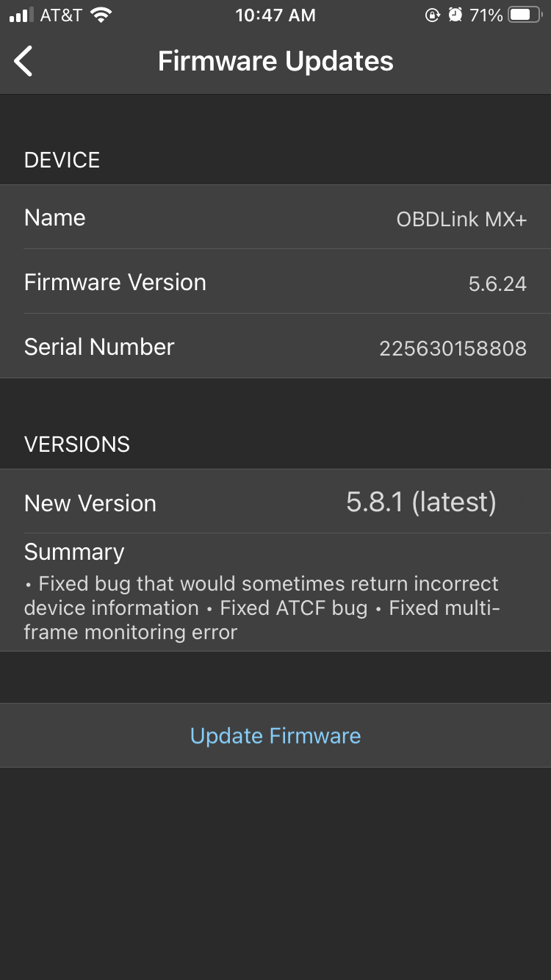Select the VERSIONS section header
The width and height of the screenshot is (551, 980).
coord(76,444)
